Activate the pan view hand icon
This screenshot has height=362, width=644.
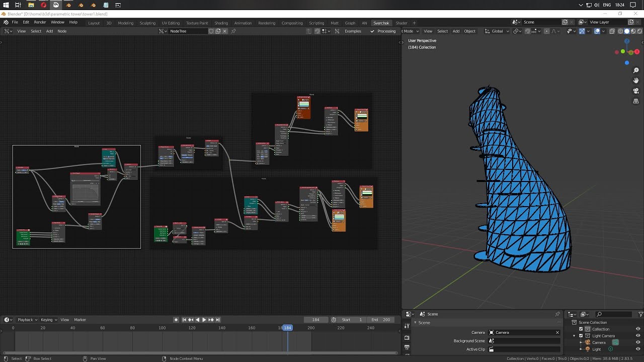(x=636, y=80)
